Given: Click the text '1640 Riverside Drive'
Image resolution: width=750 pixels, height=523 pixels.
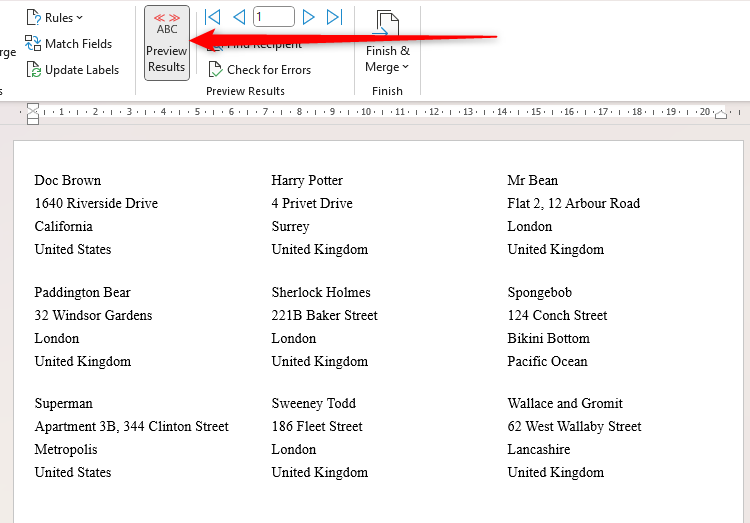Looking at the screenshot, I should point(96,203).
